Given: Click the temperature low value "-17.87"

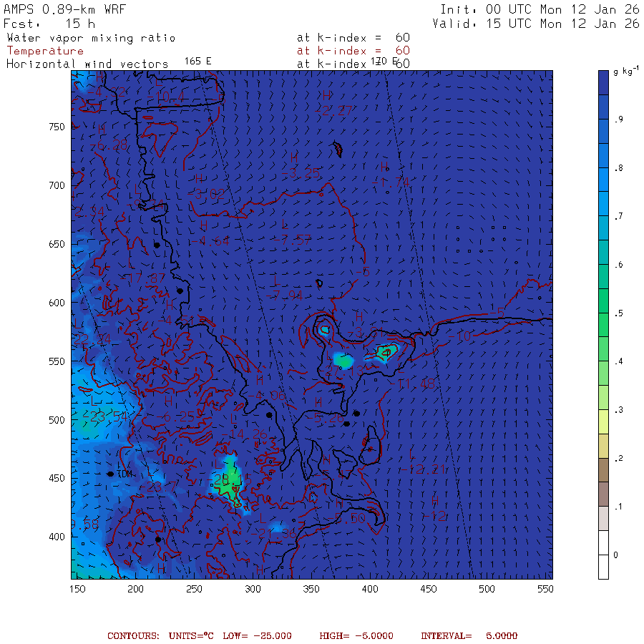Looking at the screenshot, I should tap(143, 278).
